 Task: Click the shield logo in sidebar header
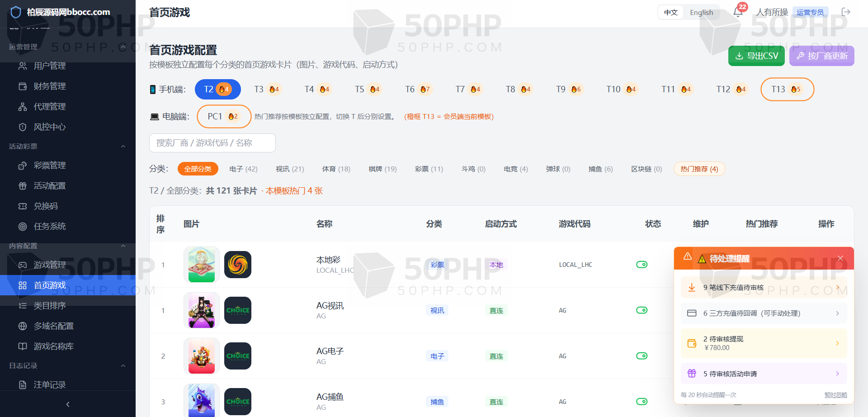pyautogui.click(x=16, y=12)
